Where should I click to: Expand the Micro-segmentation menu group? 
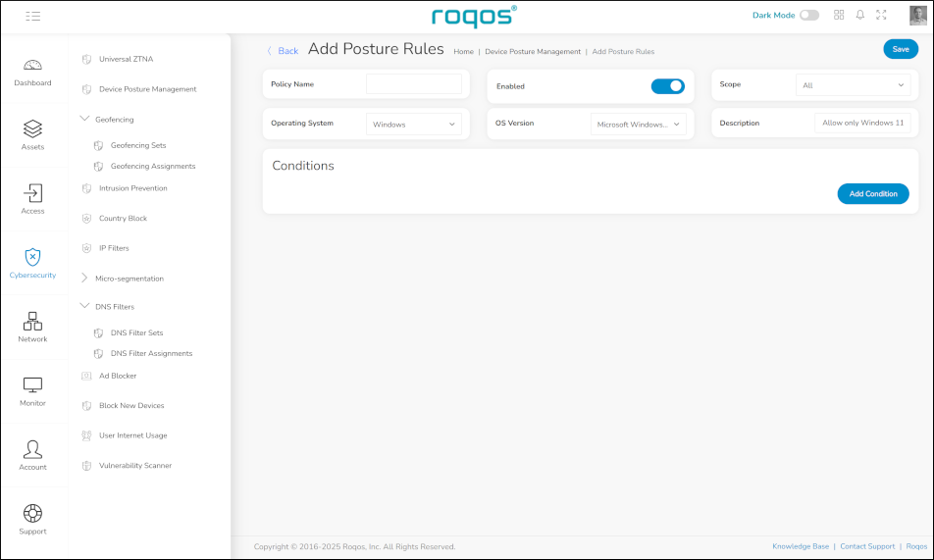129,279
